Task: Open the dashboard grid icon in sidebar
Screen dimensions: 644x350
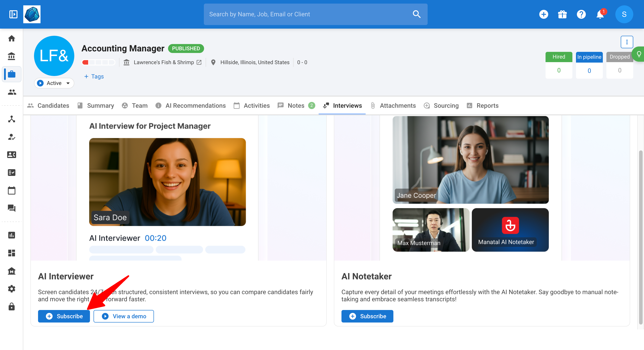Action: tap(11, 253)
